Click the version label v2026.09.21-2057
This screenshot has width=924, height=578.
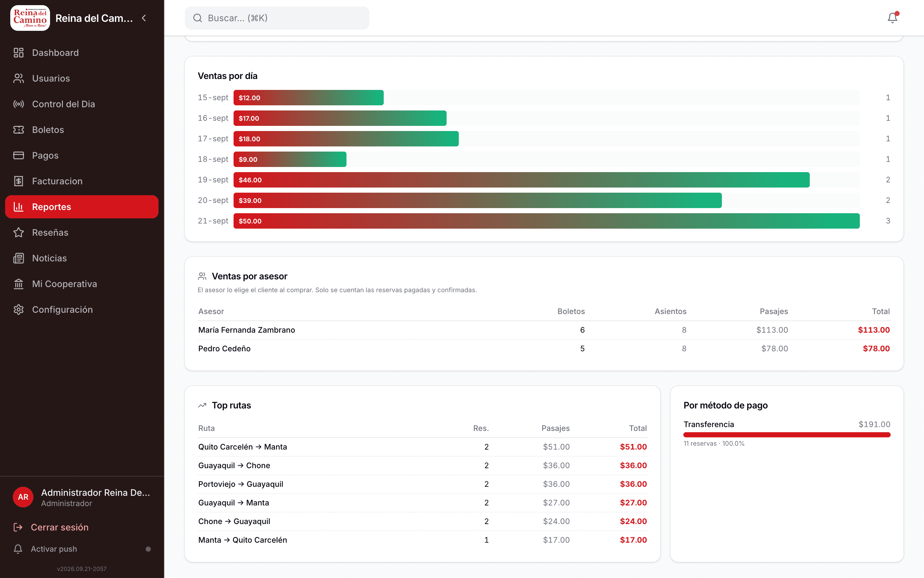82,569
